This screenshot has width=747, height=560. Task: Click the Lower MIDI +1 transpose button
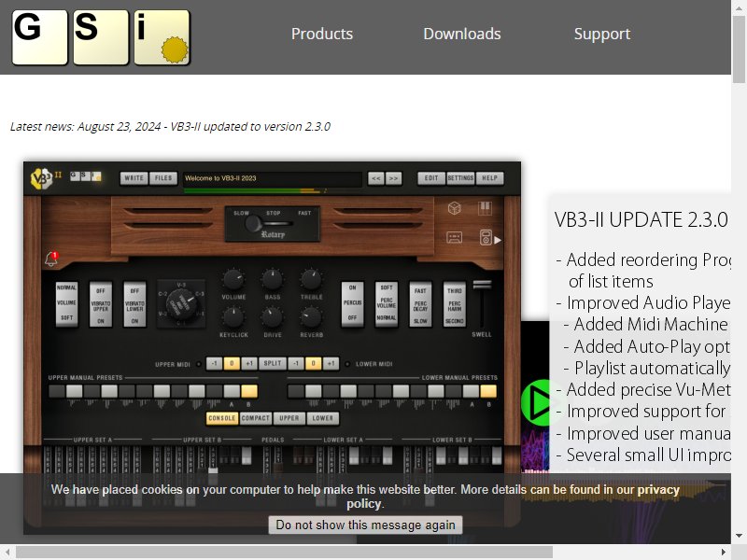click(331, 364)
